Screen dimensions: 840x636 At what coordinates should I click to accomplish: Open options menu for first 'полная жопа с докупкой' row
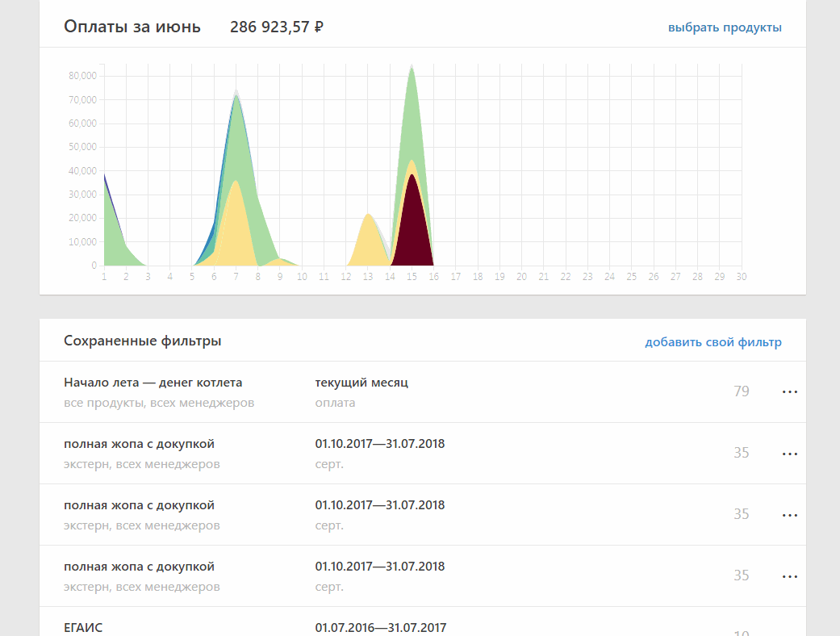790,454
